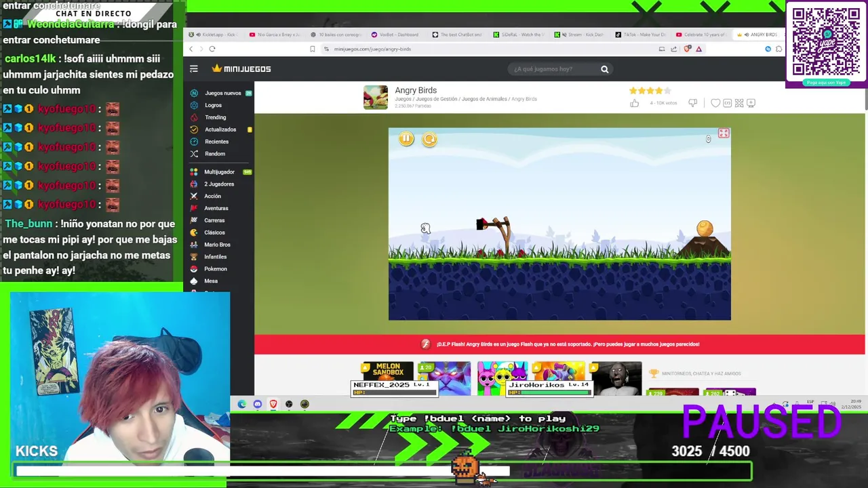Add Angry Birds to favorites heart
The height and width of the screenshot is (488, 868).
pyautogui.click(x=715, y=103)
